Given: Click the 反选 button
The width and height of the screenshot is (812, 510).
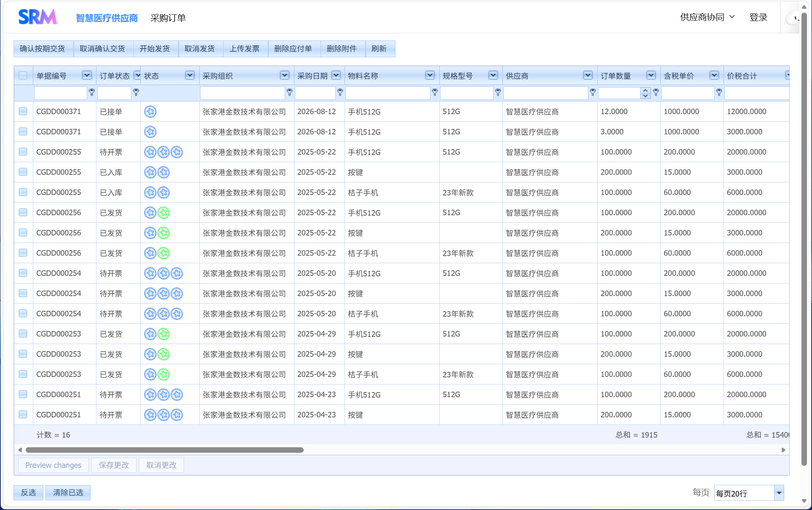Looking at the screenshot, I should [29, 493].
